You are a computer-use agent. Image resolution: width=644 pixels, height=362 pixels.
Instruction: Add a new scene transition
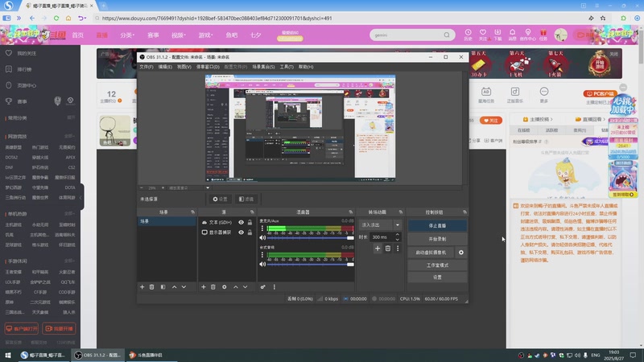[x=378, y=249]
